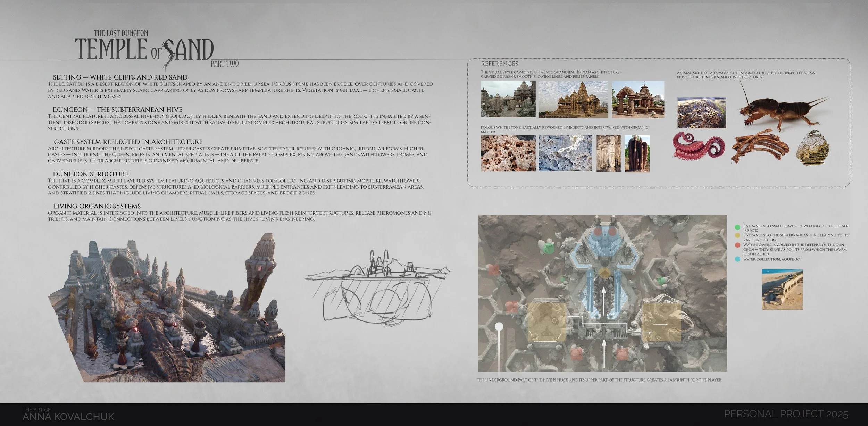Click the red legend dot for watchtowers
868x426 pixels.
(737, 245)
